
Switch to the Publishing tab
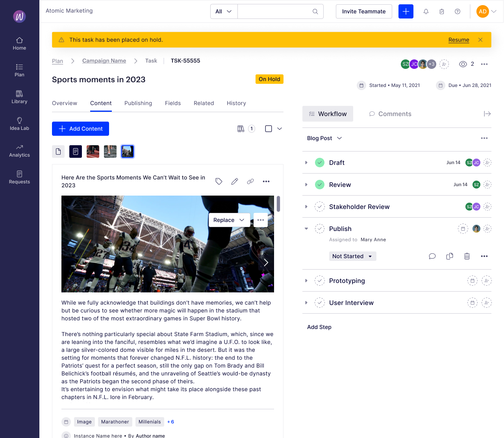[x=138, y=103]
